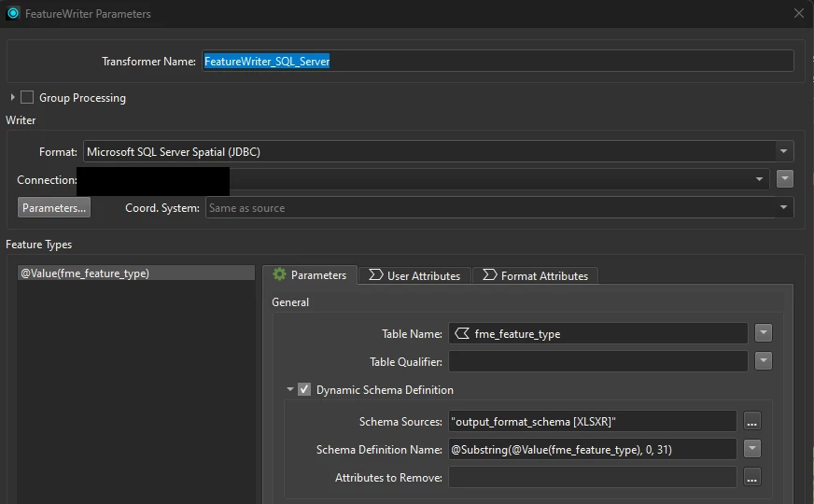Click the arrow icon on Format Attributes tab
Screen dimensions: 814x504
[x=489, y=275]
